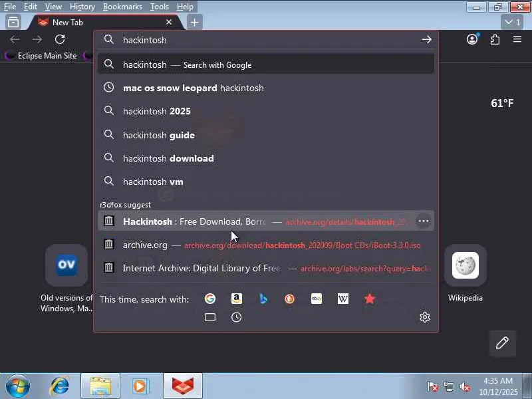Viewport: 532px width, 399px height.
Task: Open search settings gear icon
Action: pos(425,318)
